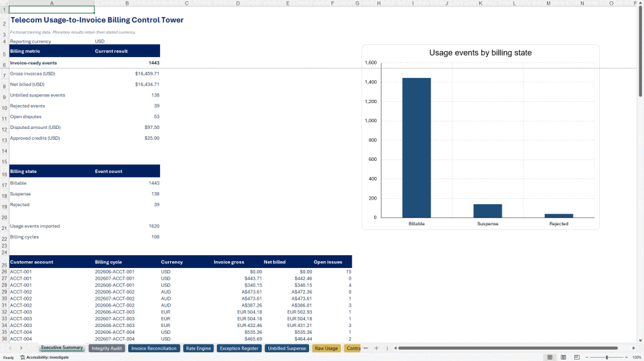
Task: Open the Integrity Audit sheet tab
Action: pos(107,348)
